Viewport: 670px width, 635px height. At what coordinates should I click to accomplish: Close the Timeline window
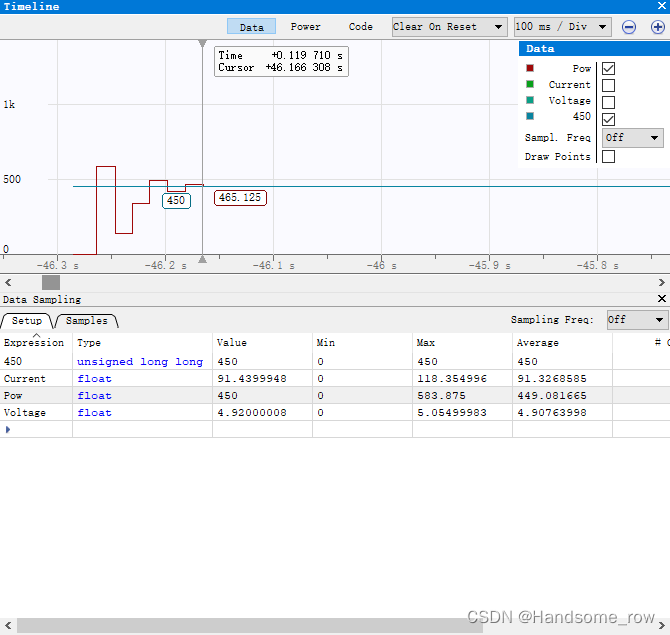pyautogui.click(x=661, y=6)
